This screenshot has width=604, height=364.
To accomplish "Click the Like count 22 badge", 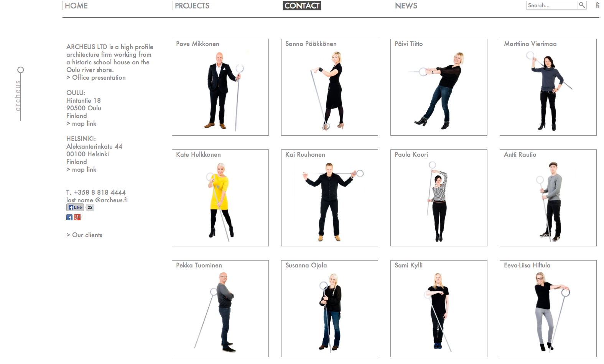I will tap(90, 207).
